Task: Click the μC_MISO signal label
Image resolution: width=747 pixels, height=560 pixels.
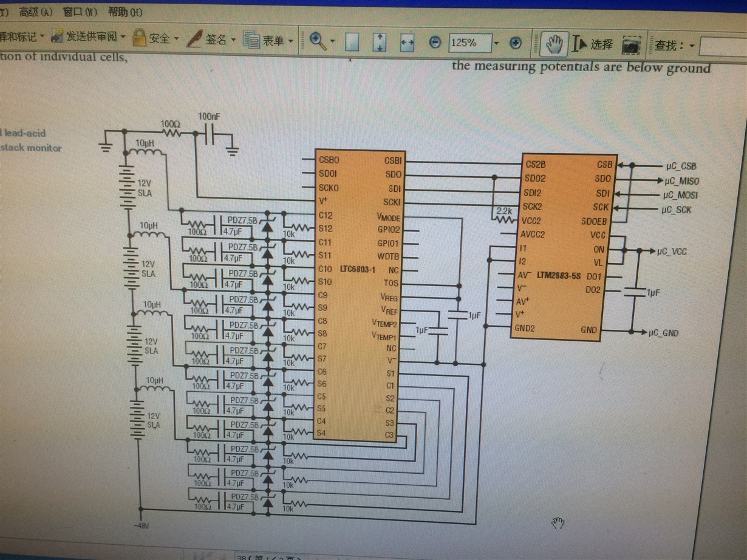Action: [x=681, y=181]
